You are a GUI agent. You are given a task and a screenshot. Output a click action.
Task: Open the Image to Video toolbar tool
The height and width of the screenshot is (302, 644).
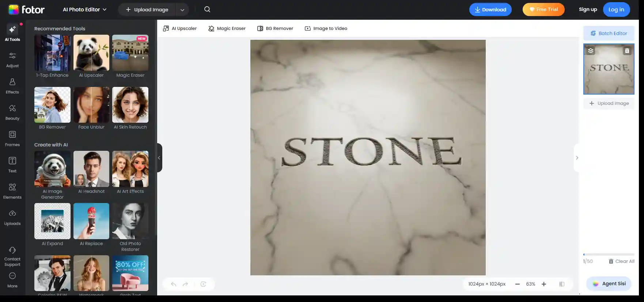point(326,28)
